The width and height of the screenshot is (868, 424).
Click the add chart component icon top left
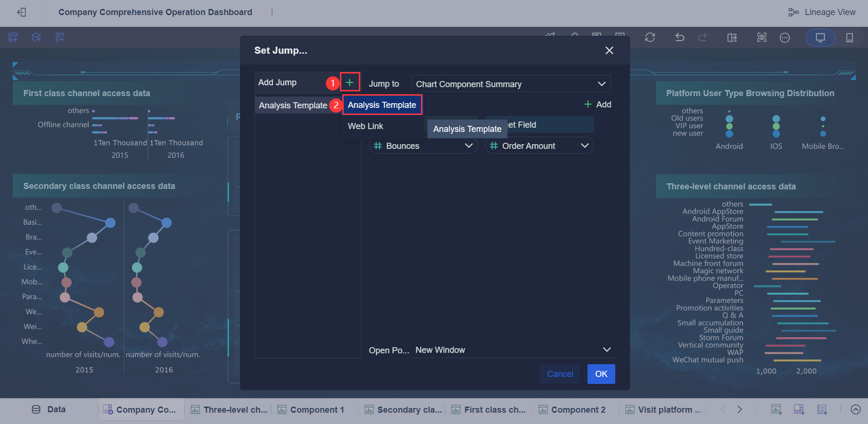click(13, 37)
